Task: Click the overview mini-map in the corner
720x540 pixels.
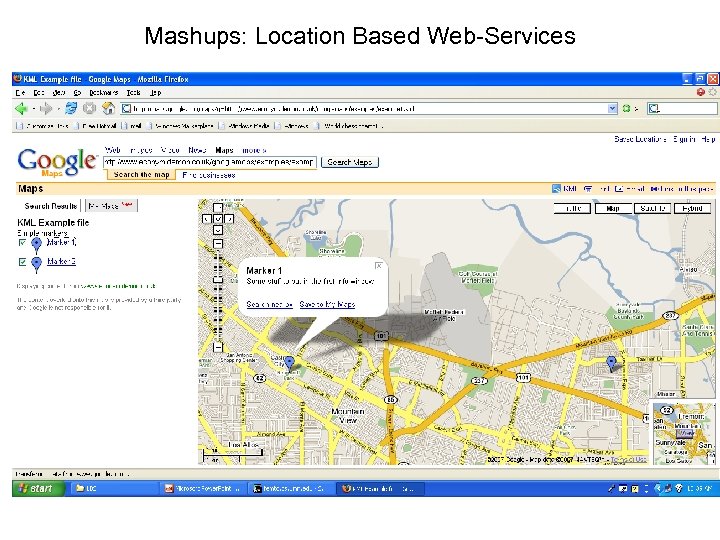Action: coord(684,433)
